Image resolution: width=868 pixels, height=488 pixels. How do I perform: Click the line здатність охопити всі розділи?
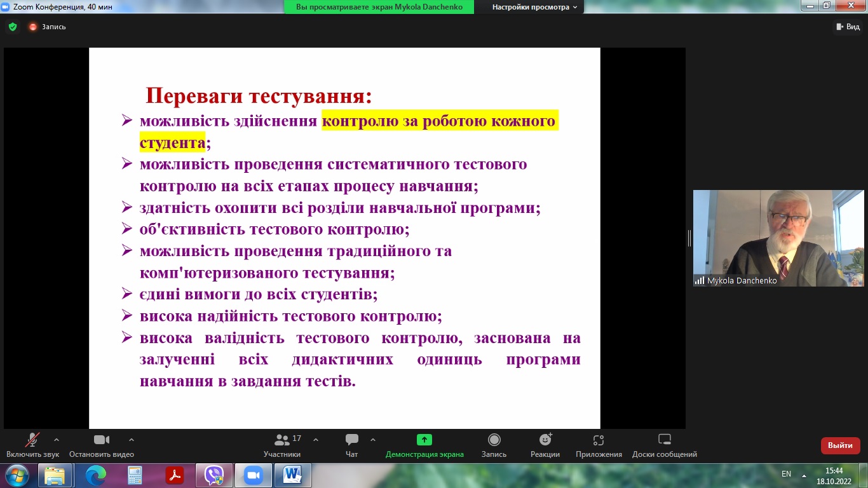pyautogui.click(x=340, y=208)
